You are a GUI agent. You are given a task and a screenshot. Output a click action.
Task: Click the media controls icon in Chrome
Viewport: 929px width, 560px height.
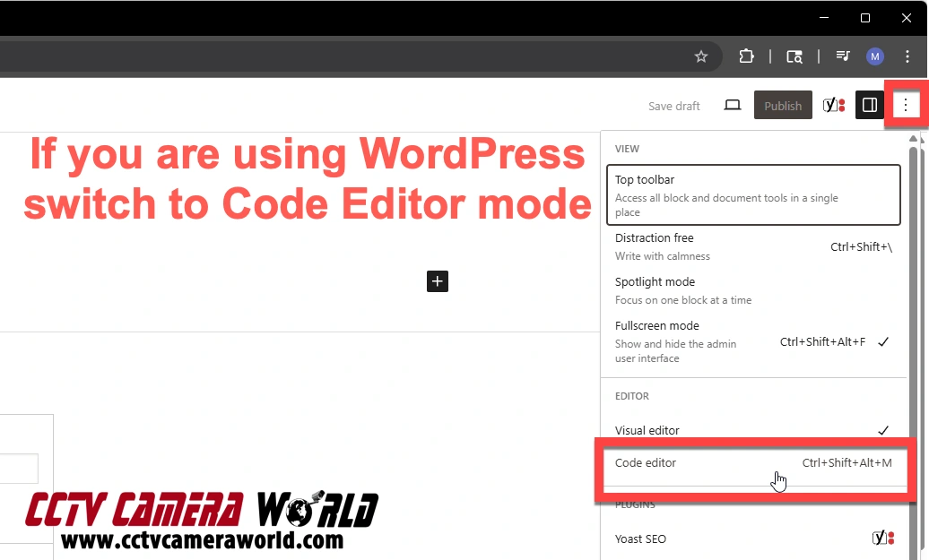(842, 56)
